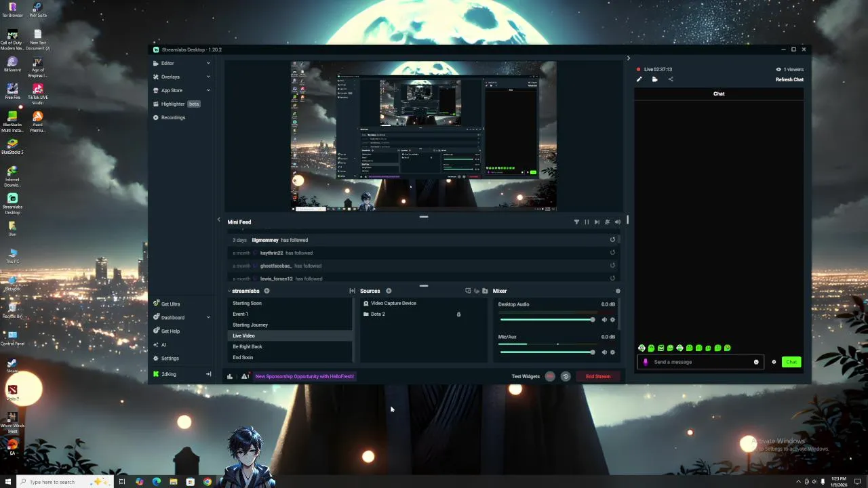This screenshot has width=868, height=488.
Task: Select the End Soon scene
Action: point(290,357)
